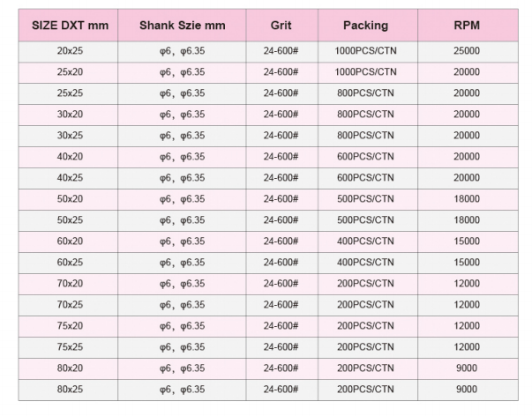Screen dimensions: 532x416
Task: Click the Shank Szie mm header
Action: pos(182,26)
